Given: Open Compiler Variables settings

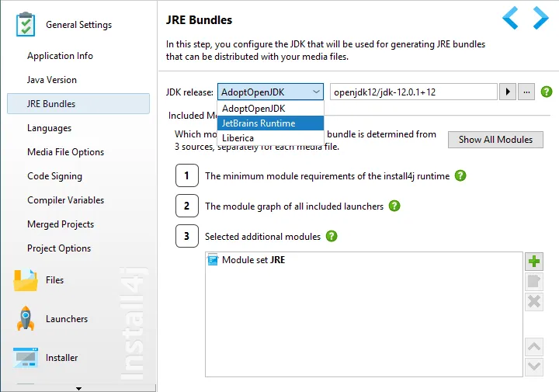Looking at the screenshot, I should coord(65,200).
